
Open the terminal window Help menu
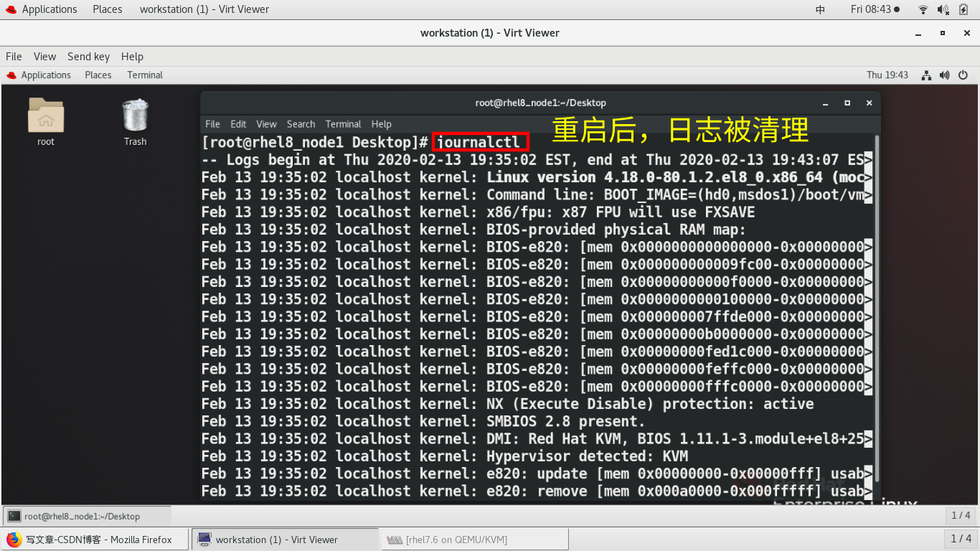tap(382, 124)
